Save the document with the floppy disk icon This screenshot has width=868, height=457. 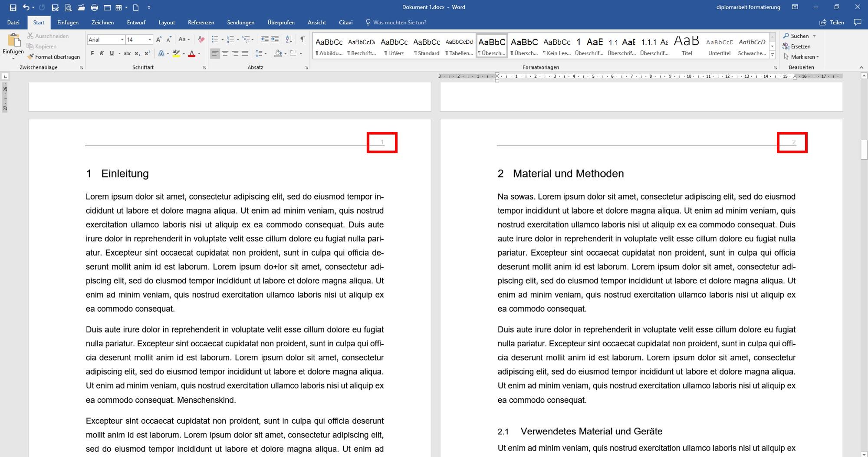pos(13,7)
